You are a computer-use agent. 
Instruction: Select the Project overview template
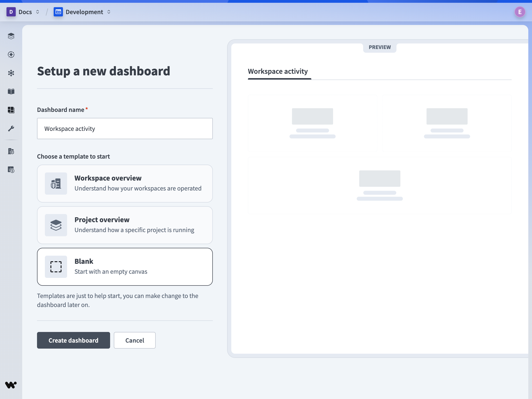125,225
